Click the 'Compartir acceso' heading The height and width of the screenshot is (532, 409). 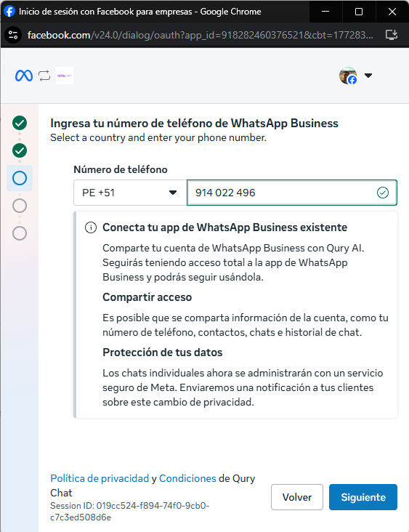(147, 297)
